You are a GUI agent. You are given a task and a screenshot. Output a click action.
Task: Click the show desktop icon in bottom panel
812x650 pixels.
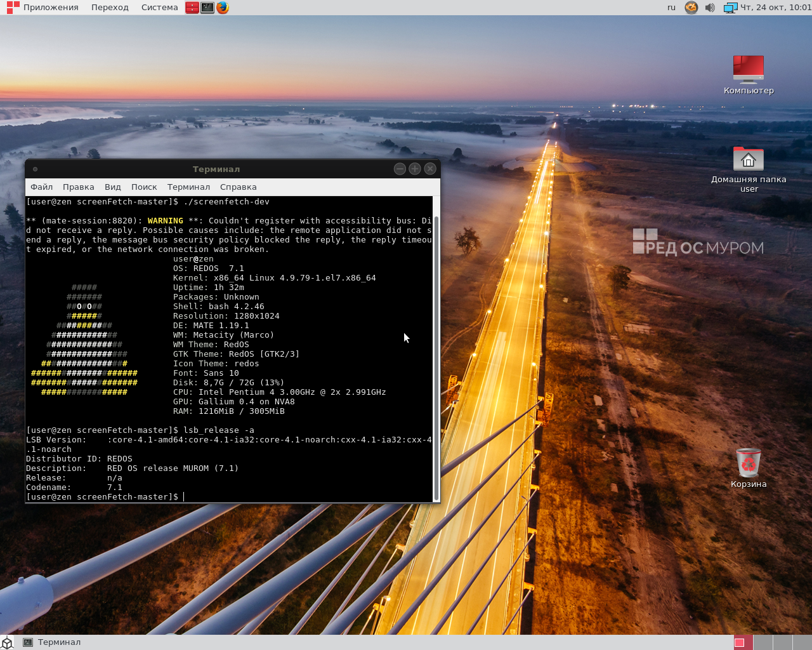[x=7, y=642]
